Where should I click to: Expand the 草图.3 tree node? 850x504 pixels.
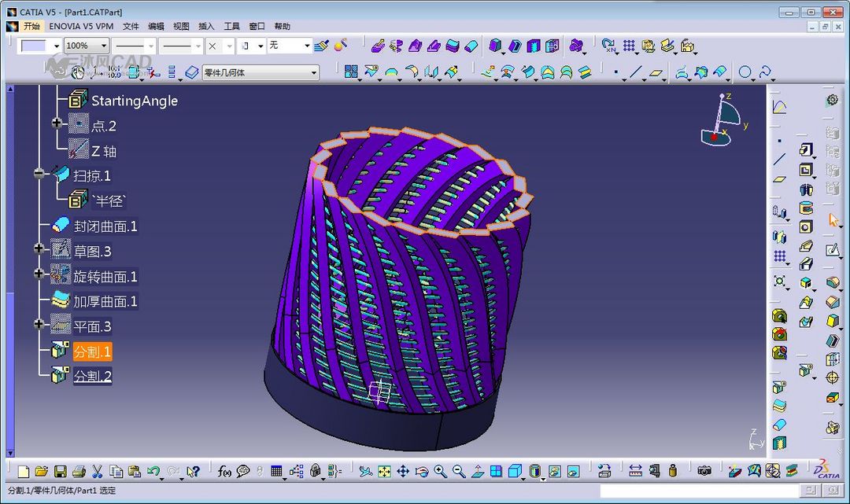pos(39,248)
